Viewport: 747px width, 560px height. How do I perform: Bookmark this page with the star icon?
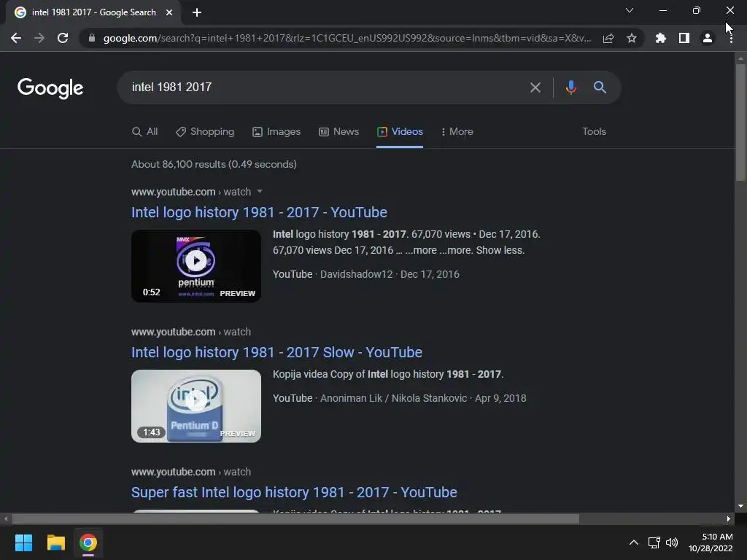pos(632,38)
